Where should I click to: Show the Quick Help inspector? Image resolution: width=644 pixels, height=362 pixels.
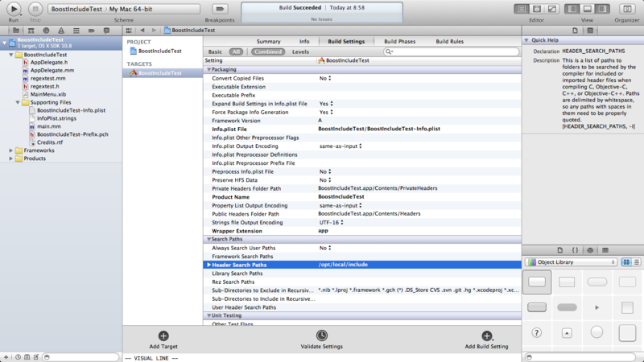pos(590,31)
